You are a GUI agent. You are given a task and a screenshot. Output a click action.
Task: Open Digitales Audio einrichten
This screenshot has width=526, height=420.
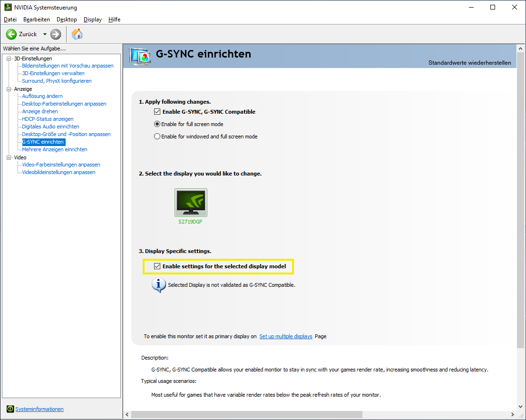point(51,127)
